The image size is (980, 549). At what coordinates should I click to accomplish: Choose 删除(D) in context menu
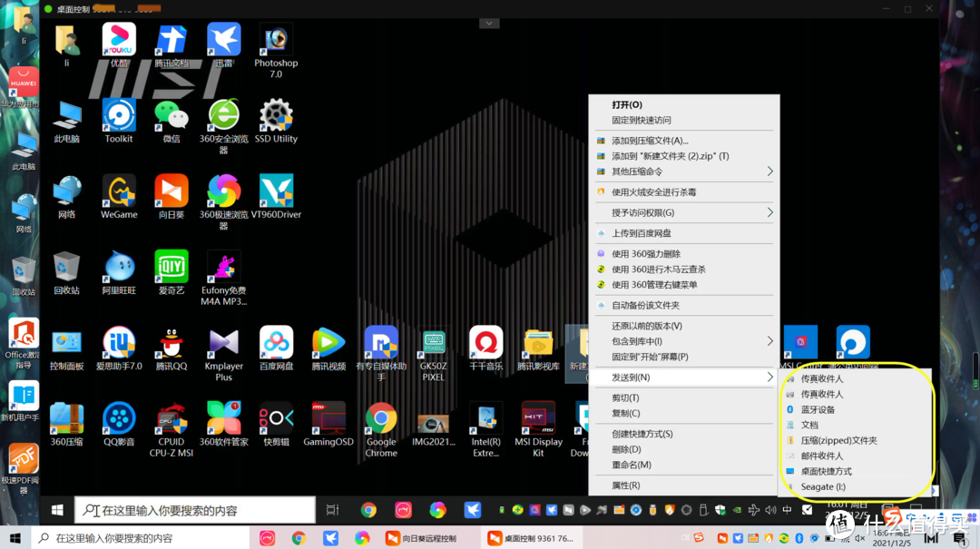[684, 449]
